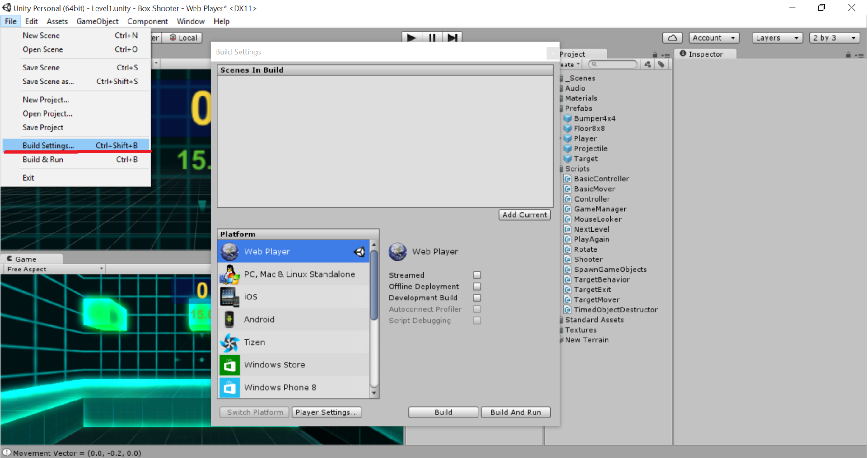Enable the Streamed checkbox

(x=477, y=275)
